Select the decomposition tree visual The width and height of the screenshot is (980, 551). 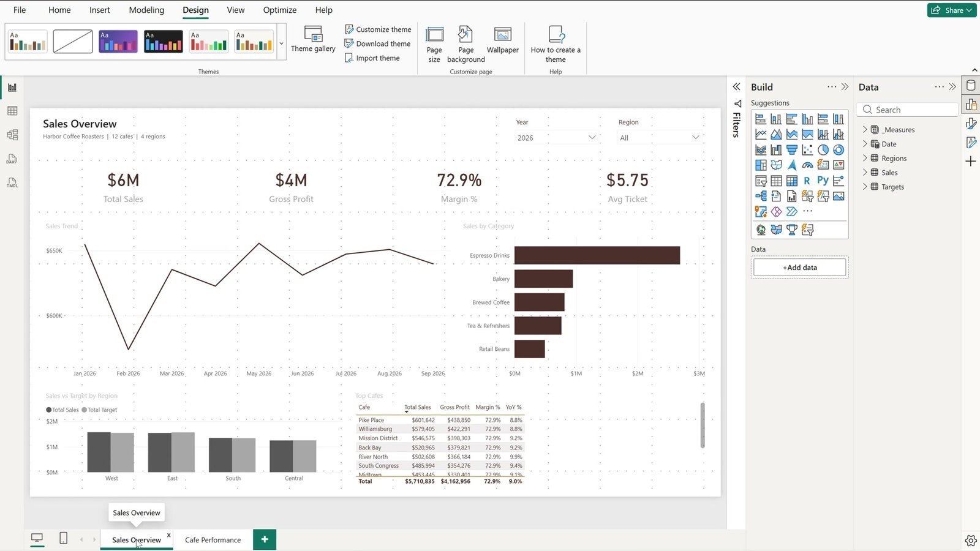[761, 196]
